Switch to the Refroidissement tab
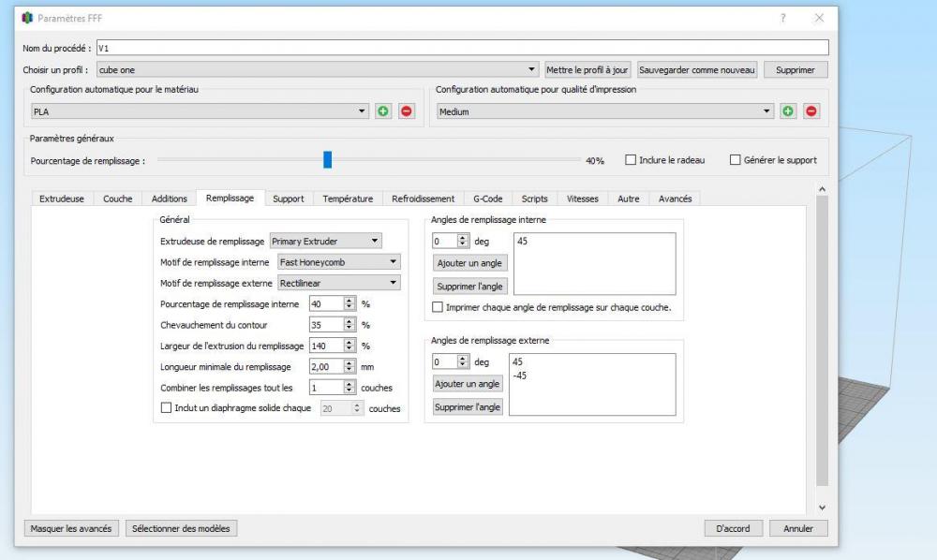The width and height of the screenshot is (937, 560). pyautogui.click(x=424, y=199)
